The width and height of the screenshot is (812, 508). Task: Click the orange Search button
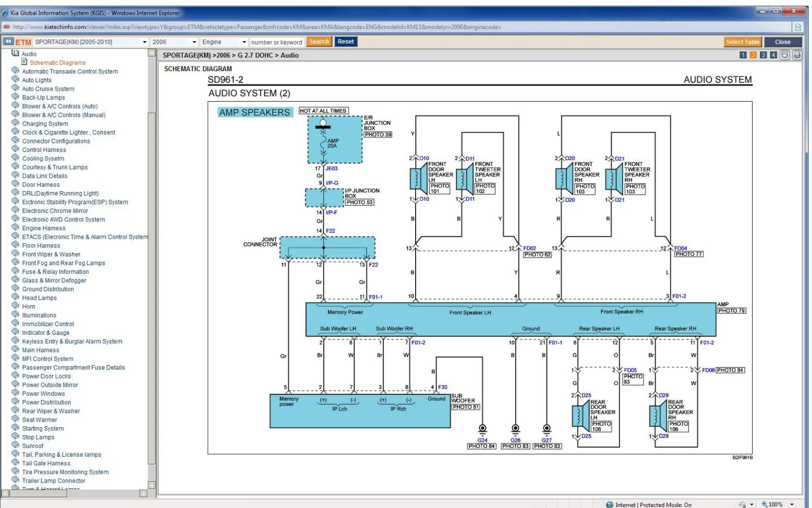coord(319,42)
